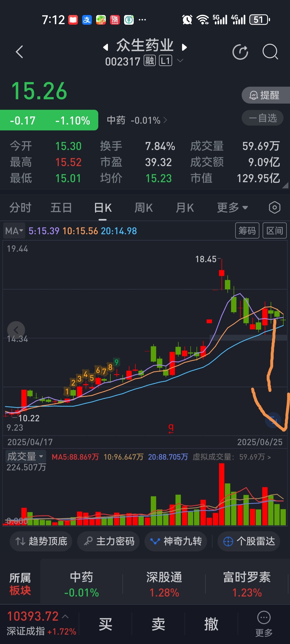Open chart settings hexagon icon

274,208
